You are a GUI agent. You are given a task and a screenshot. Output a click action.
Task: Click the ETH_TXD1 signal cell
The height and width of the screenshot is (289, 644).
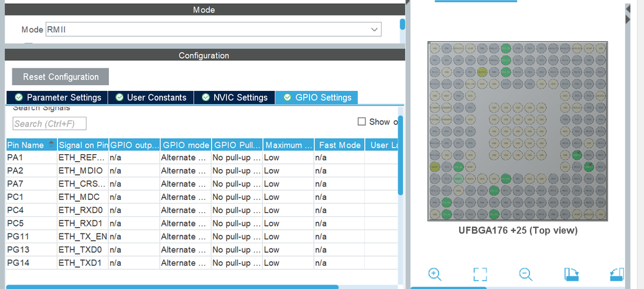[83, 263]
